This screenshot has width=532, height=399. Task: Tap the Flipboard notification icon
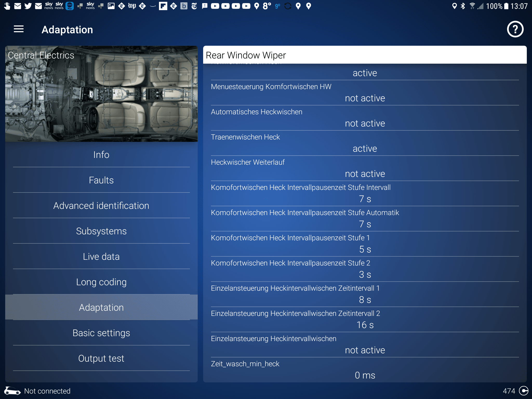(x=163, y=6)
